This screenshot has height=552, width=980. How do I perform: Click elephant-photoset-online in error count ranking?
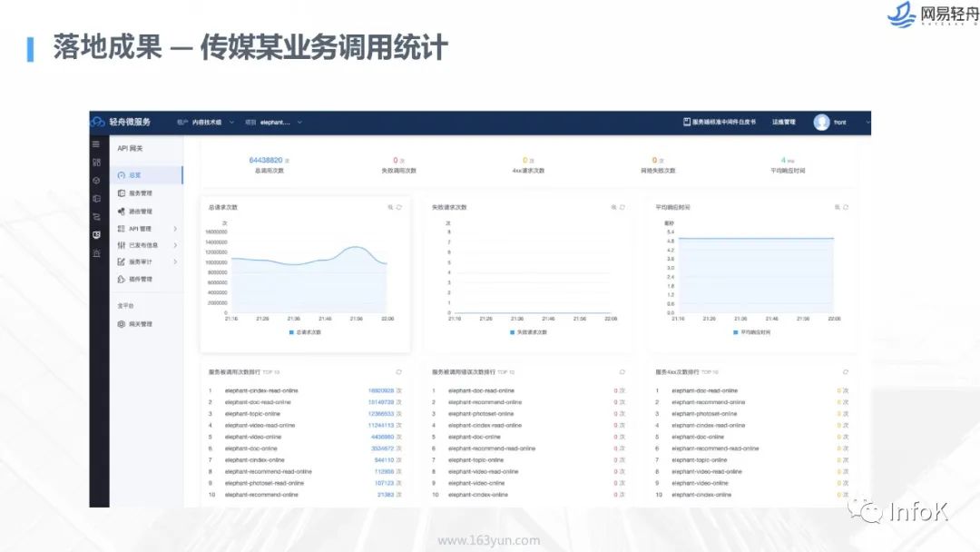click(481, 414)
